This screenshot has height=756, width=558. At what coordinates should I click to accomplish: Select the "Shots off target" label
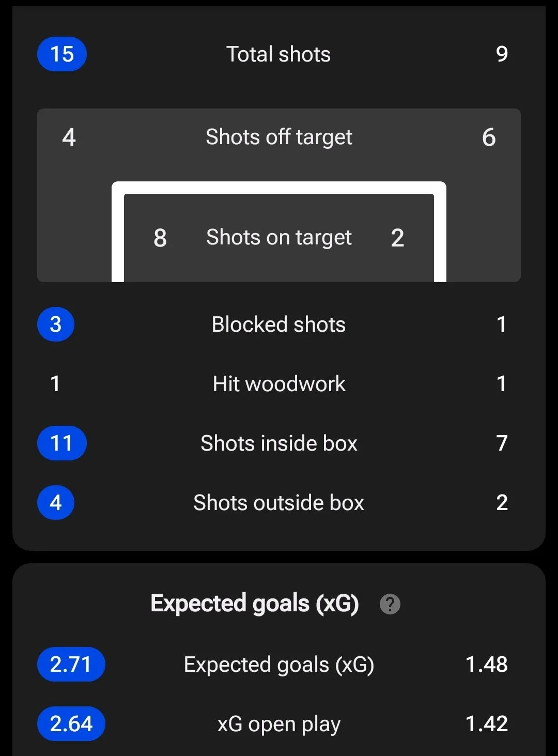279,137
